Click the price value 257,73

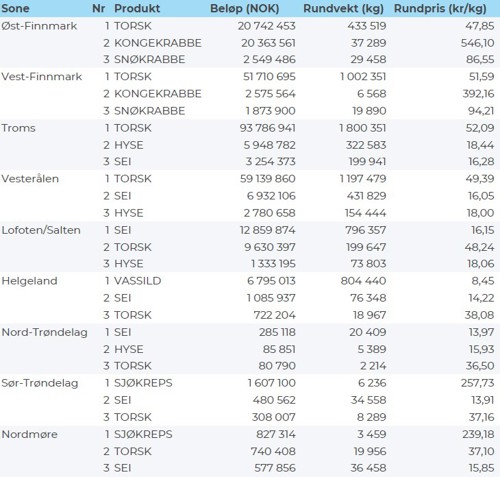pos(477,383)
